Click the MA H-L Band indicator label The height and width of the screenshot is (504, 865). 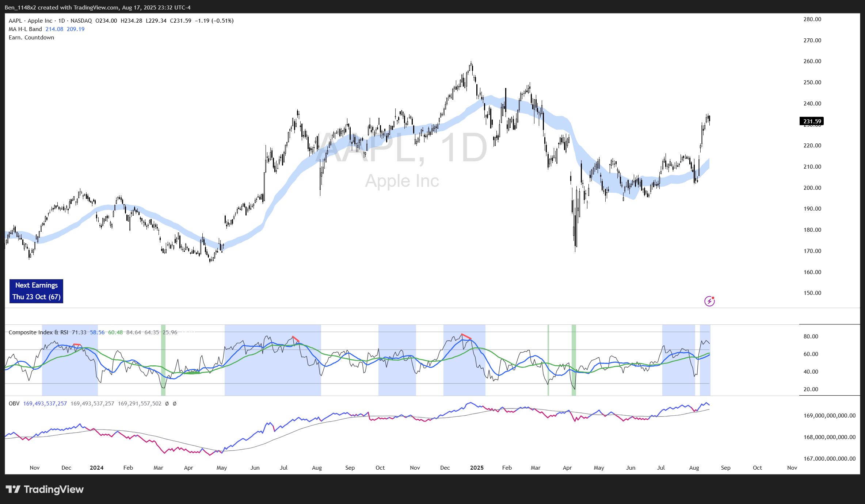click(25, 29)
